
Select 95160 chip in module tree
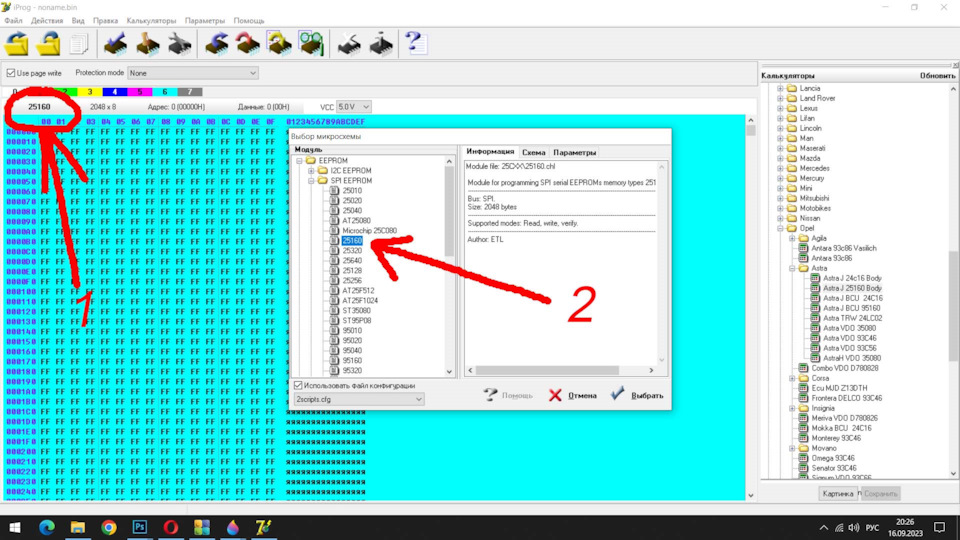point(352,361)
